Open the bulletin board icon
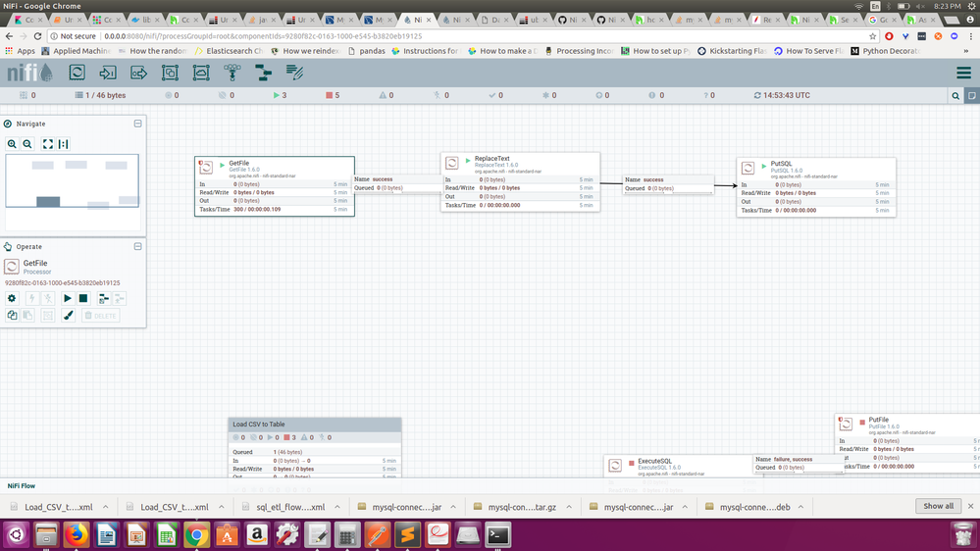Image resolution: width=980 pixels, height=551 pixels. coord(972,95)
